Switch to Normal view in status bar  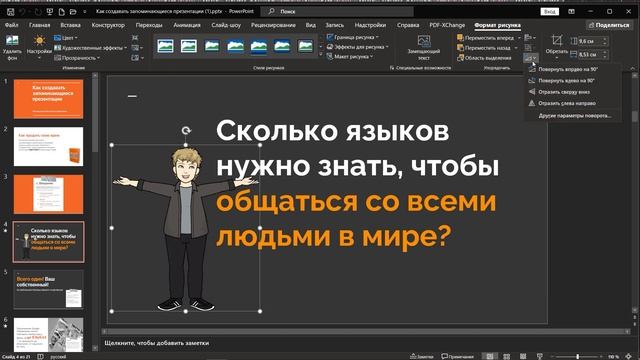(x=490, y=356)
